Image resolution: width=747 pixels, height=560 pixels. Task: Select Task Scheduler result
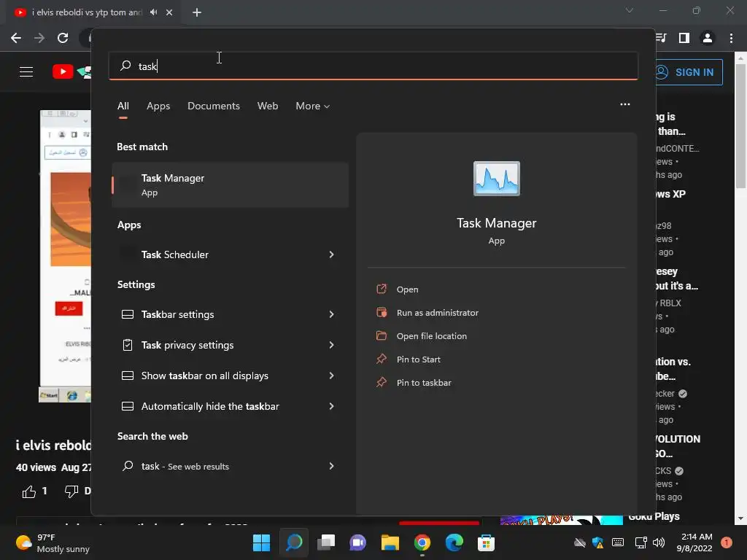[230, 254]
